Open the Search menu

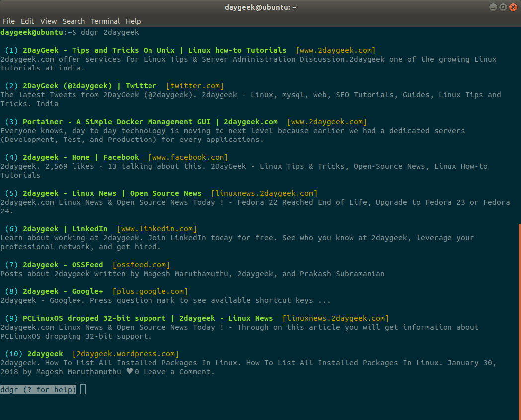click(74, 21)
